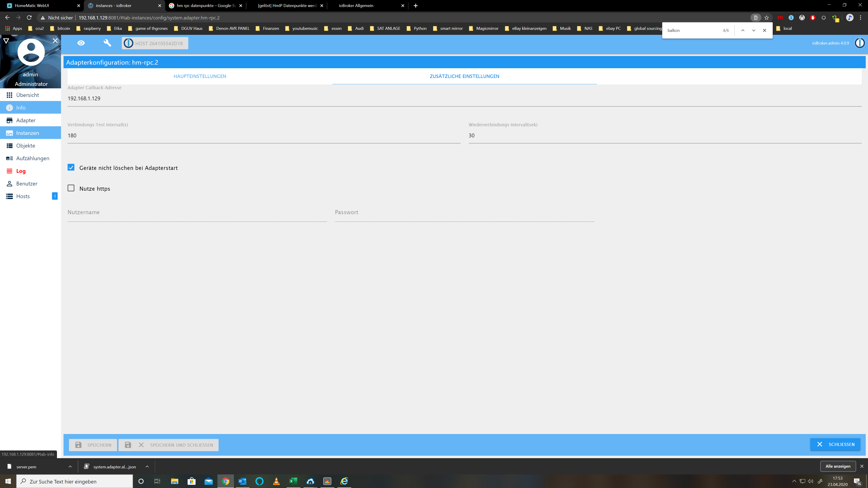Open Objekte in the sidebar
Image resolution: width=868 pixels, height=488 pixels.
pos(26,145)
